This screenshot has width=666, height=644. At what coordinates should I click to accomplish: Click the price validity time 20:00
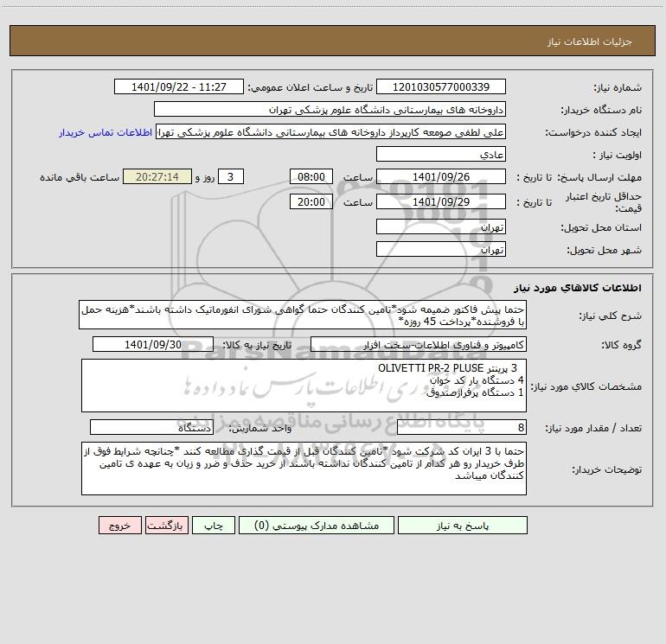click(311, 202)
